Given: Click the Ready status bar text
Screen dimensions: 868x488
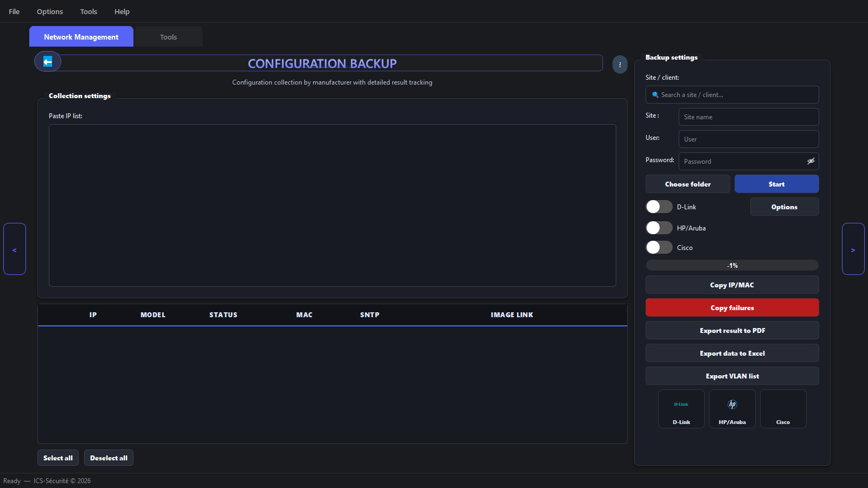Looking at the screenshot, I should click(x=12, y=480).
